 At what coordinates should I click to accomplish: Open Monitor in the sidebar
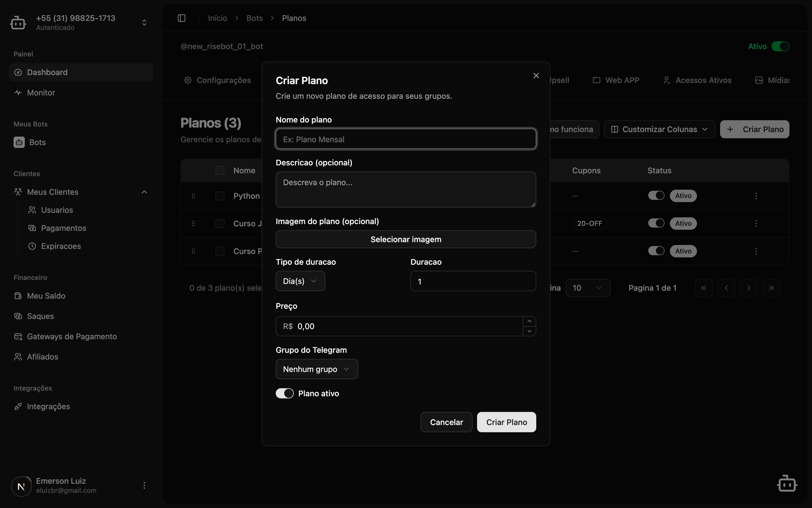[81, 93]
